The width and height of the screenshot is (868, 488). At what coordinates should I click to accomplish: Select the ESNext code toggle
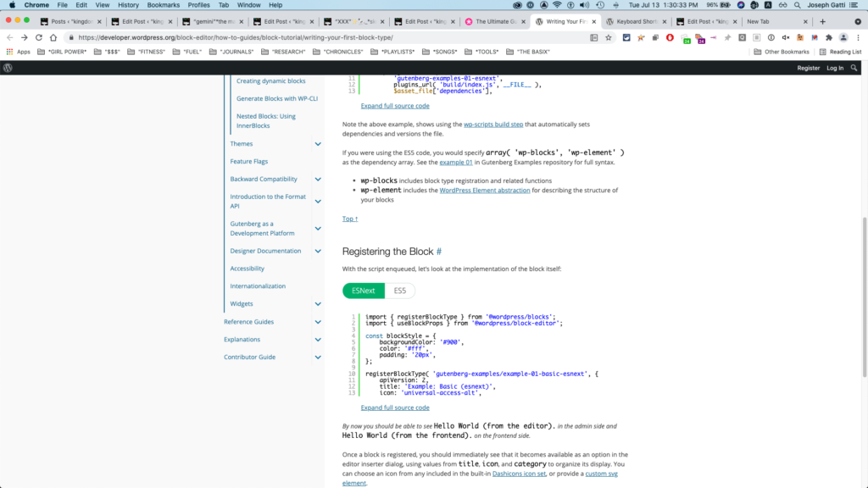point(364,291)
